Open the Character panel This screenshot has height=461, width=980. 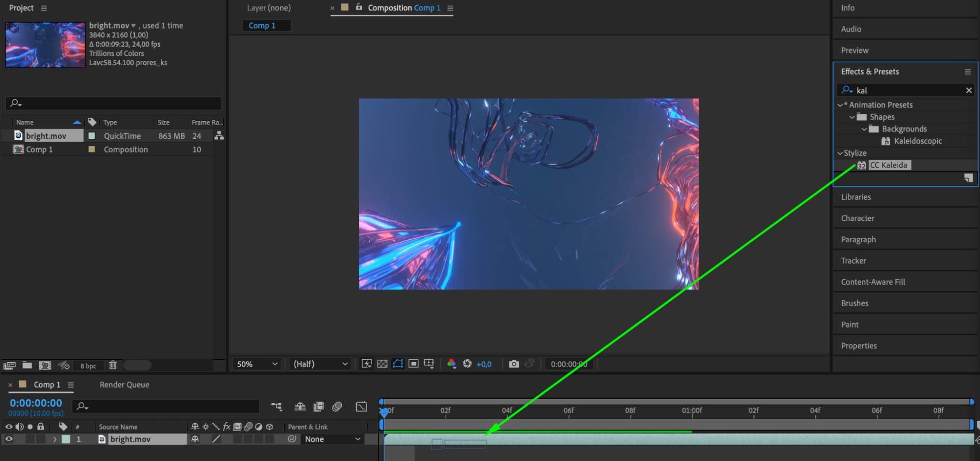[857, 218]
